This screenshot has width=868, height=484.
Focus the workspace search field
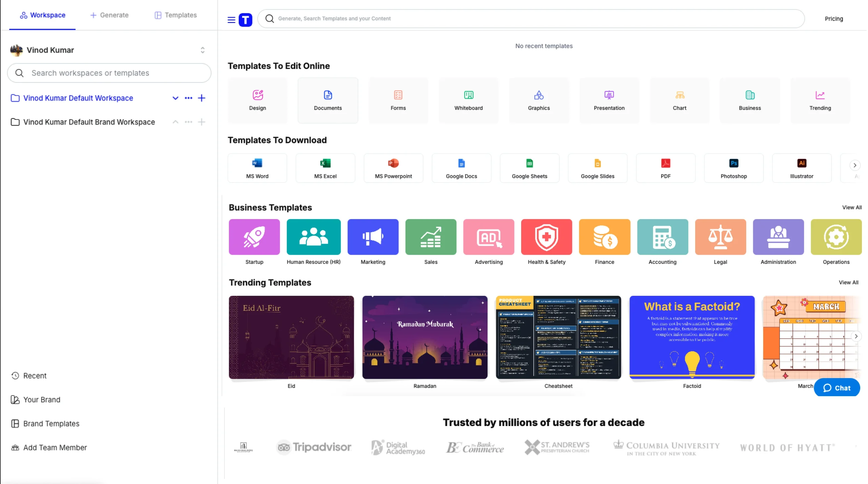109,73
